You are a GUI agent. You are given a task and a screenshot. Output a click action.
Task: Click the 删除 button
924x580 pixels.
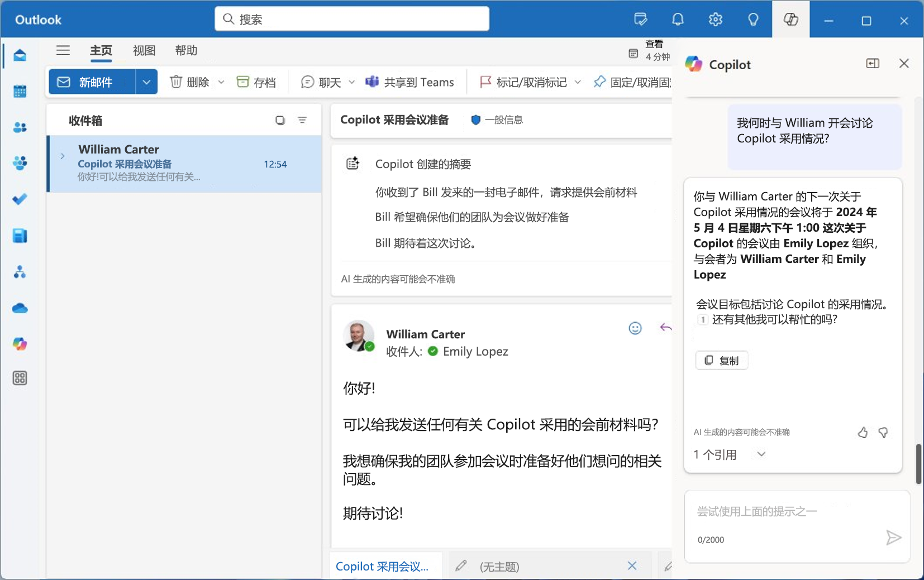pos(189,82)
